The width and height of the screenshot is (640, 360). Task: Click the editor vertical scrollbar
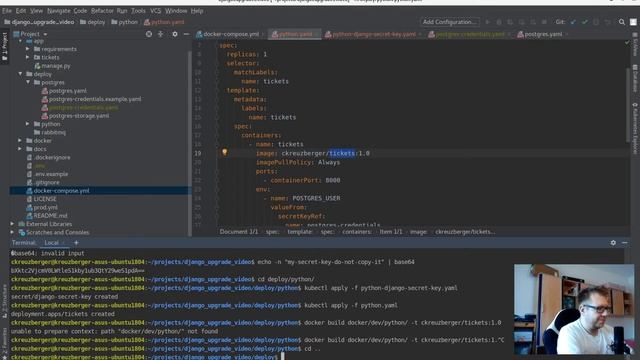627,105
